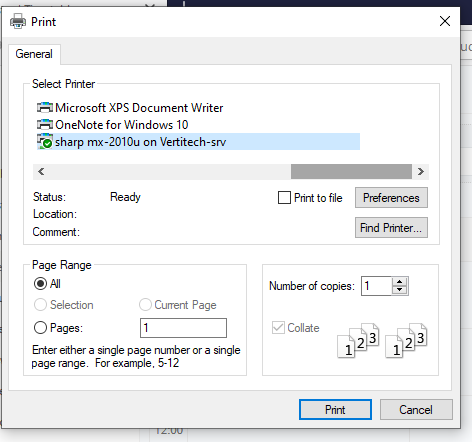Click the collated pages 1-2-3 illustration

coord(382,340)
